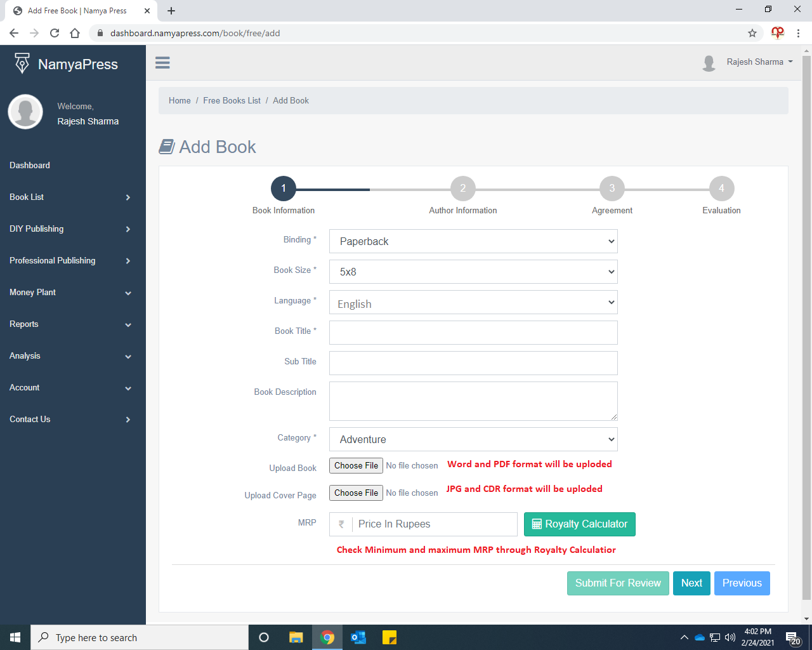Go to step 1 Book Information
The height and width of the screenshot is (650, 812).
(x=284, y=189)
